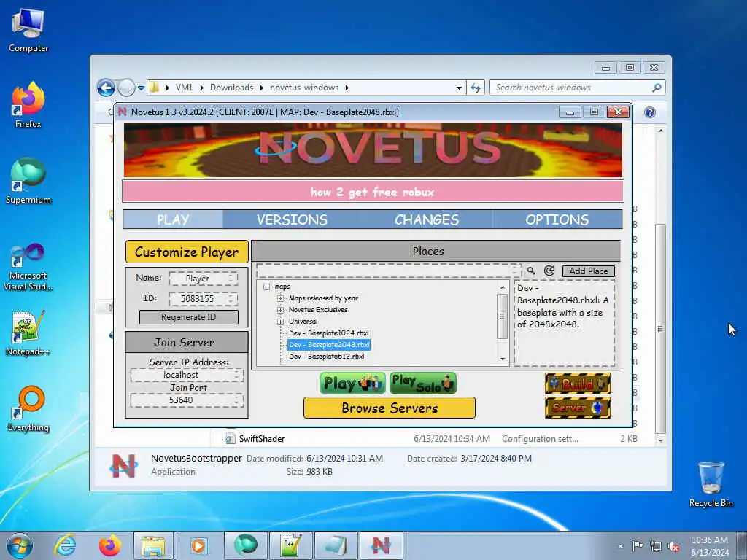Click the pink 'how 2 get free robux' banner
The image size is (747, 560).
point(373,192)
